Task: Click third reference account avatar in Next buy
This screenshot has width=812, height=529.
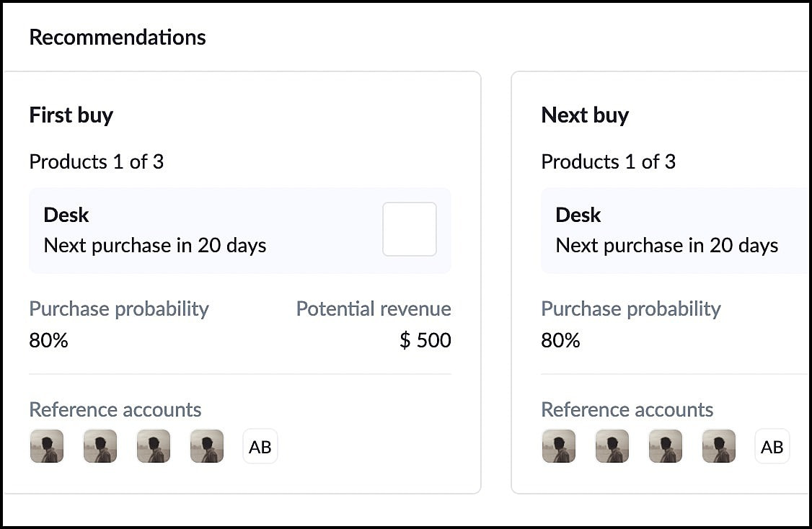Action: (665, 446)
